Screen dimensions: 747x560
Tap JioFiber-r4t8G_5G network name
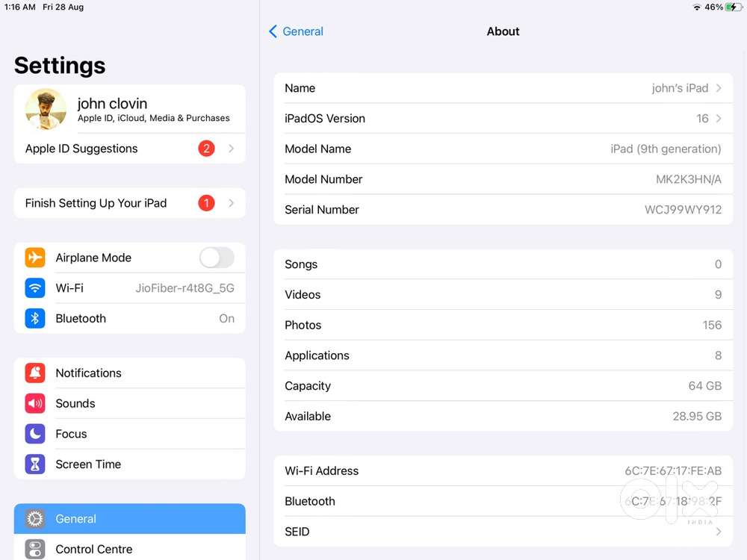[x=185, y=288]
